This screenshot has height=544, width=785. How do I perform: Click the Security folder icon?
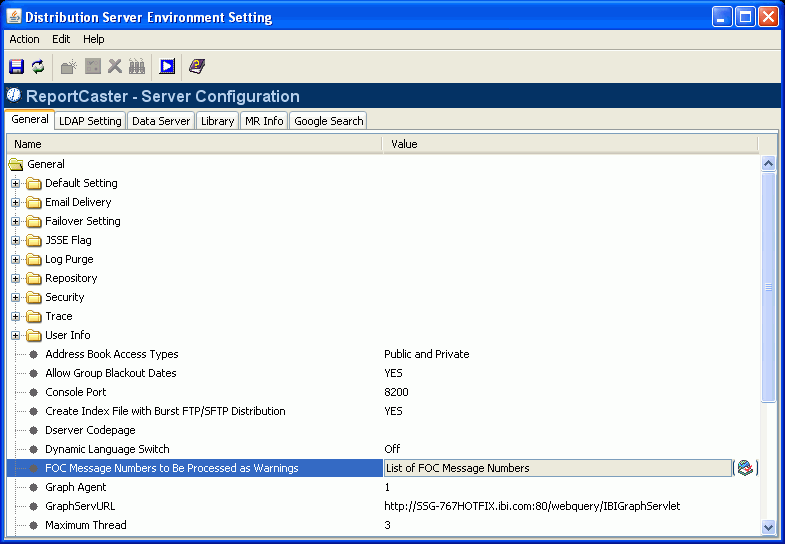click(x=34, y=297)
